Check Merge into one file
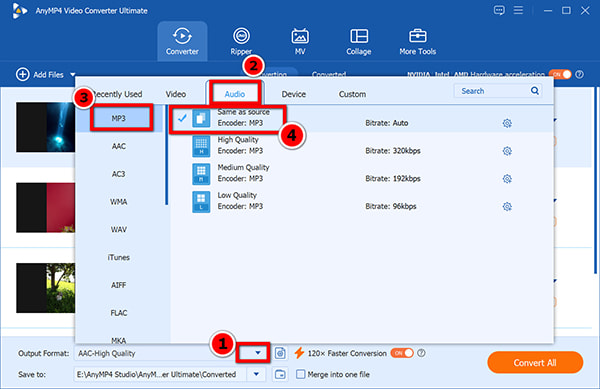 [301, 374]
